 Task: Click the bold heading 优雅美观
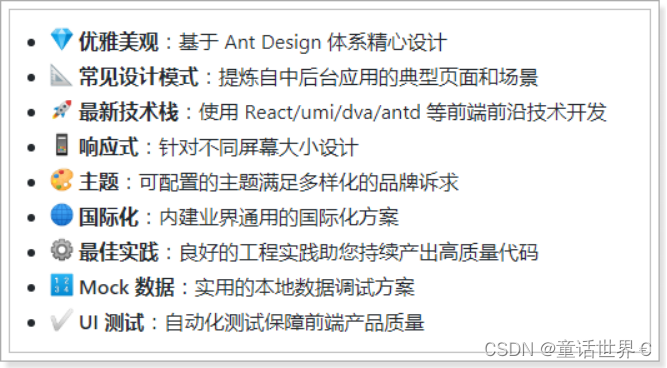click(x=119, y=42)
